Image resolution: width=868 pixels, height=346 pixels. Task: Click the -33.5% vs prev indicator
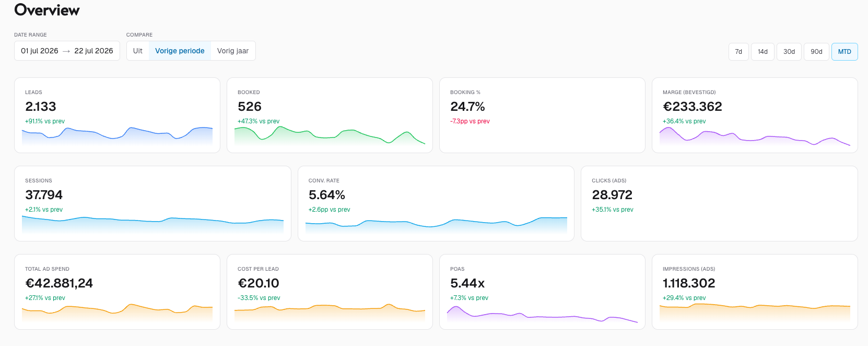pyautogui.click(x=259, y=298)
